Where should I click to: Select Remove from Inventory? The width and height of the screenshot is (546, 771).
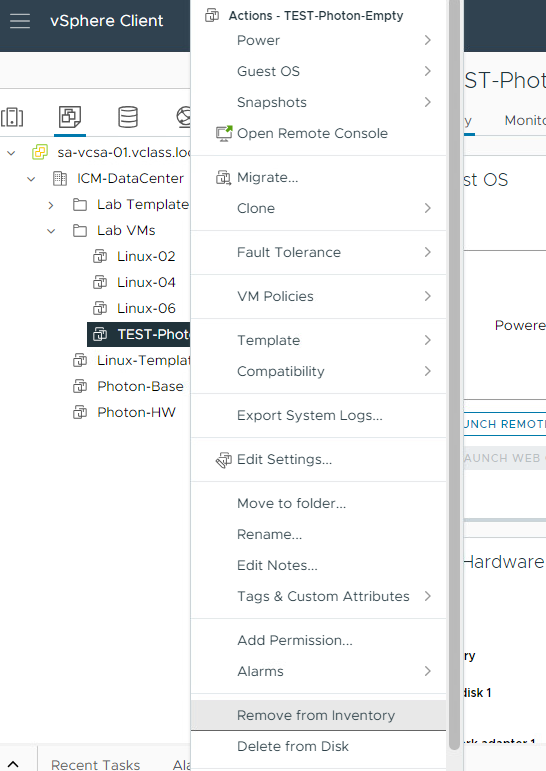click(318, 715)
